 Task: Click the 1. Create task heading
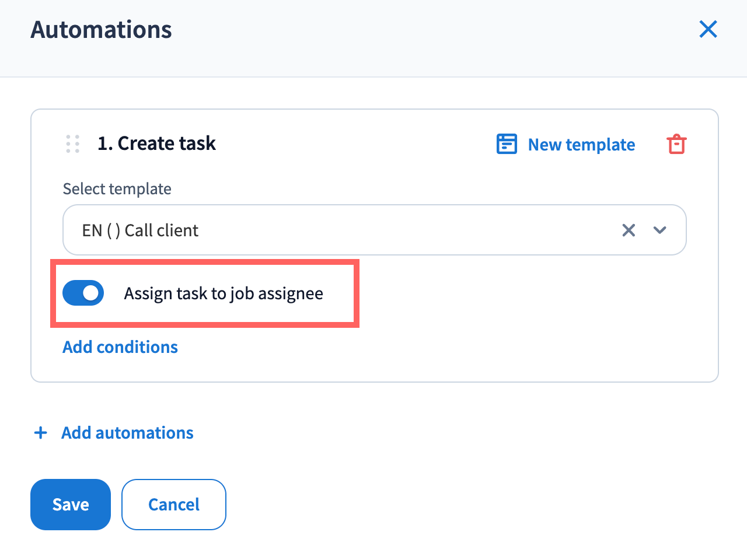pos(156,143)
